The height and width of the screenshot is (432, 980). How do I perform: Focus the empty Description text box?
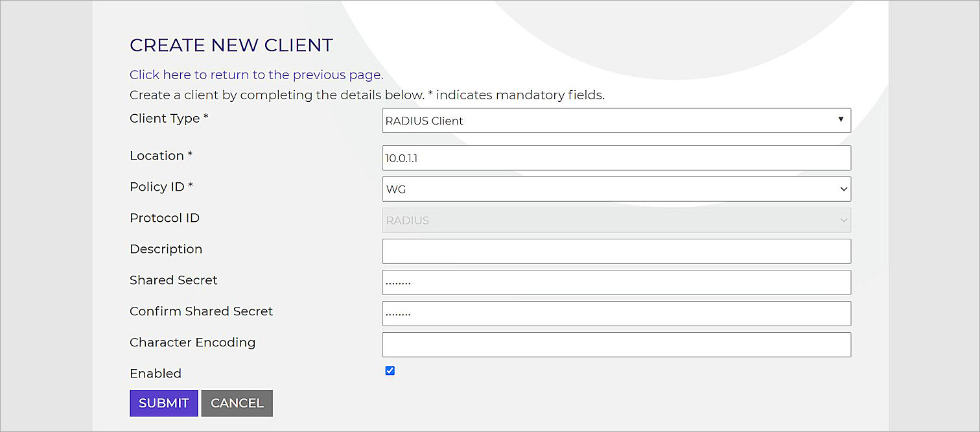(x=616, y=252)
